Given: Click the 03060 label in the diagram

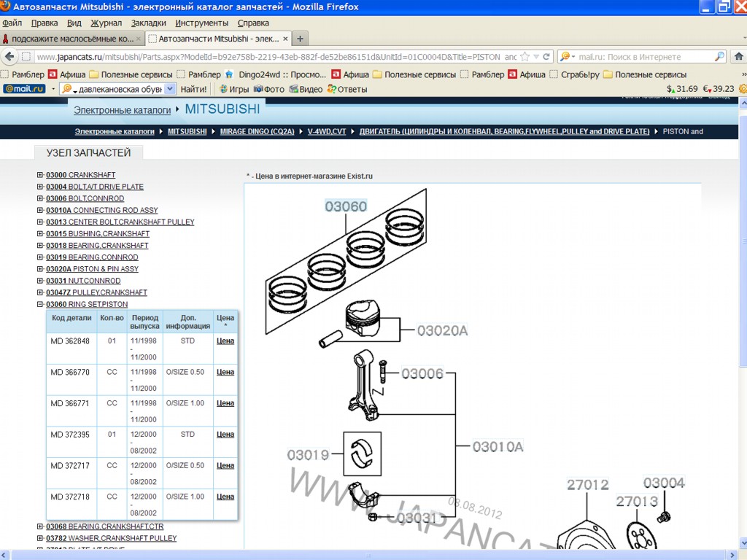Looking at the screenshot, I should (346, 206).
